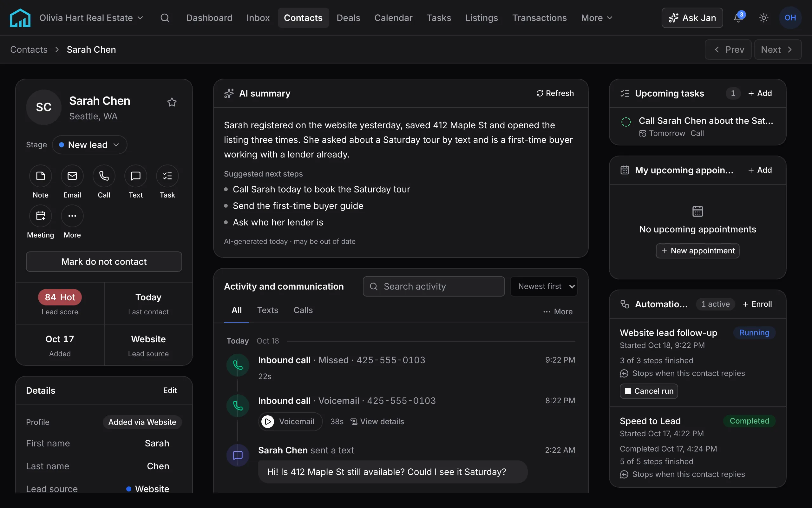Click Mark do not contact button
The height and width of the screenshot is (508, 812).
(104, 262)
